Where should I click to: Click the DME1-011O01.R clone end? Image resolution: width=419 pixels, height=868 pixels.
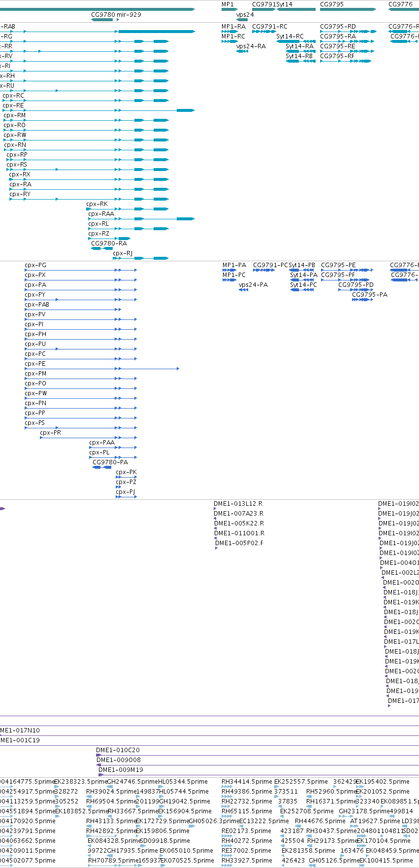[x=239, y=533]
